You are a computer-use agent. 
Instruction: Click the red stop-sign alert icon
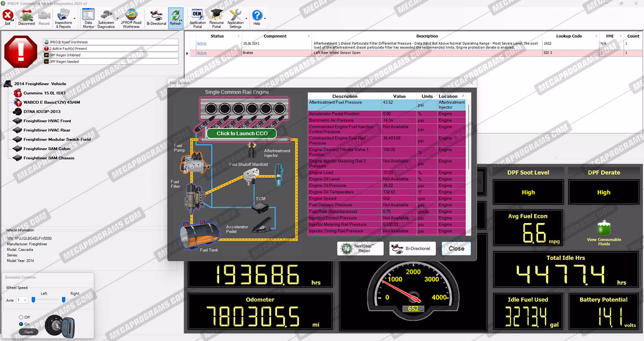pyautogui.click(x=21, y=51)
